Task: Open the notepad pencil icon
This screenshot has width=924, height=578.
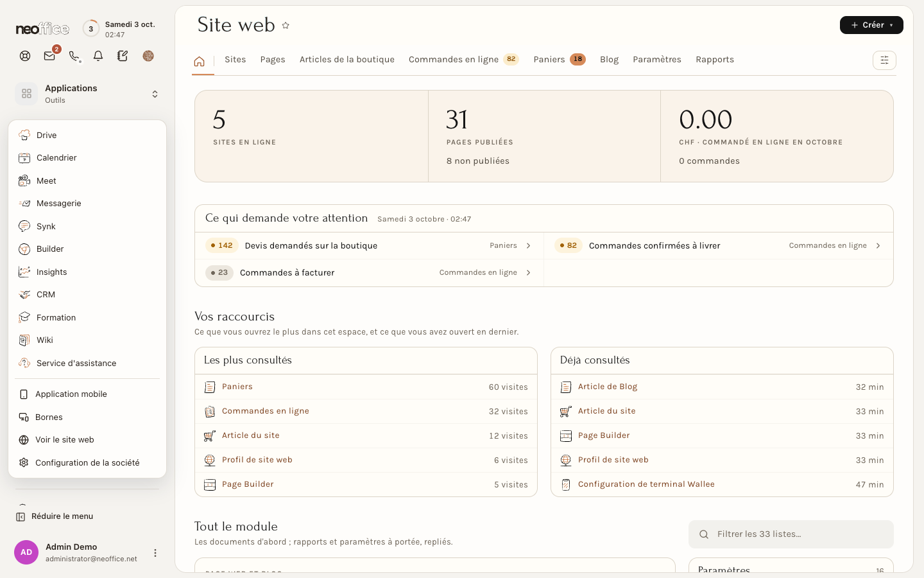Action: (123, 56)
